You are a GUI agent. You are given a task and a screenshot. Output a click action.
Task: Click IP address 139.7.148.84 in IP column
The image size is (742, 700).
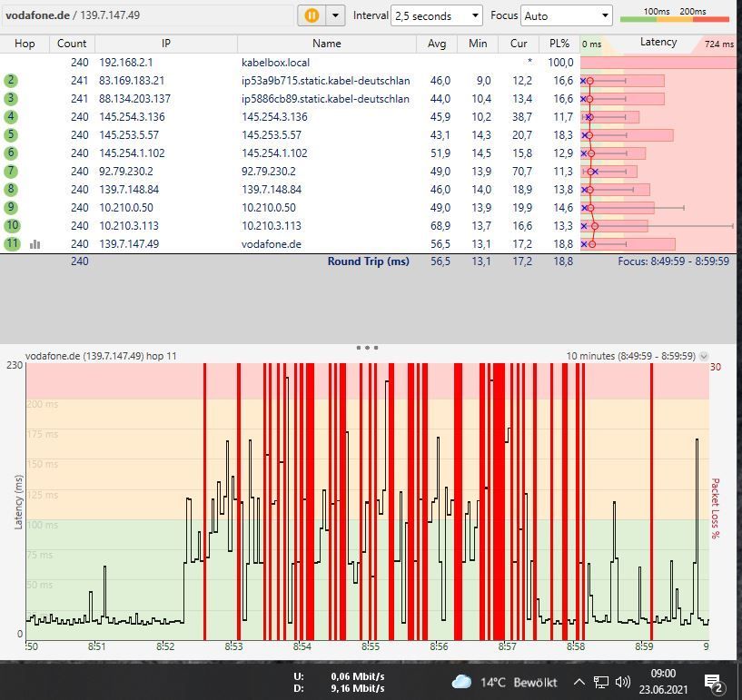point(129,189)
